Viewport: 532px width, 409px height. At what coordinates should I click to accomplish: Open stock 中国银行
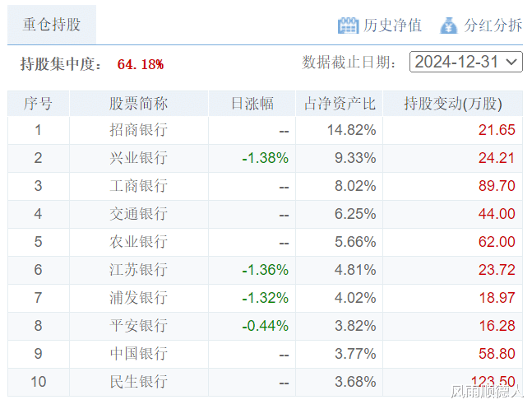click(139, 354)
